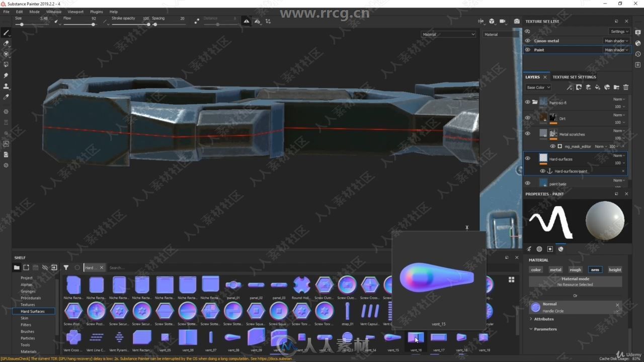The height and width of the screenshot is (362, 644).
Task: Hide the Paint texture set
Action: 528,50
